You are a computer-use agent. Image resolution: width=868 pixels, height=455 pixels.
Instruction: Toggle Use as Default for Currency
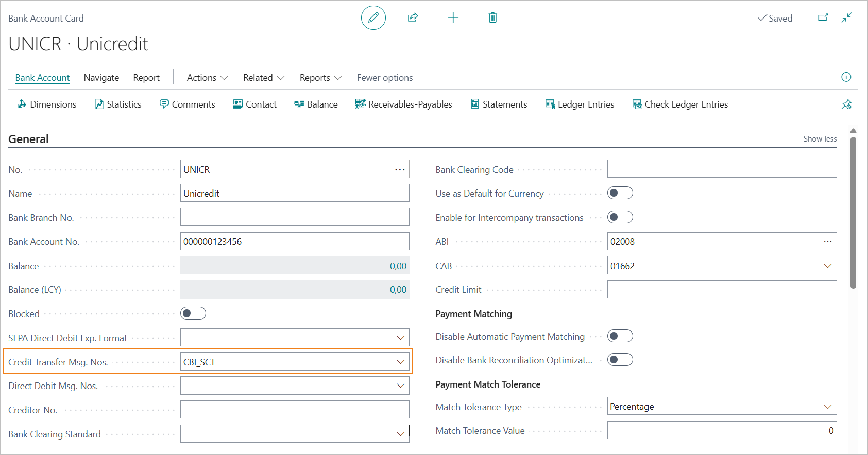click(x=620, y=193)
